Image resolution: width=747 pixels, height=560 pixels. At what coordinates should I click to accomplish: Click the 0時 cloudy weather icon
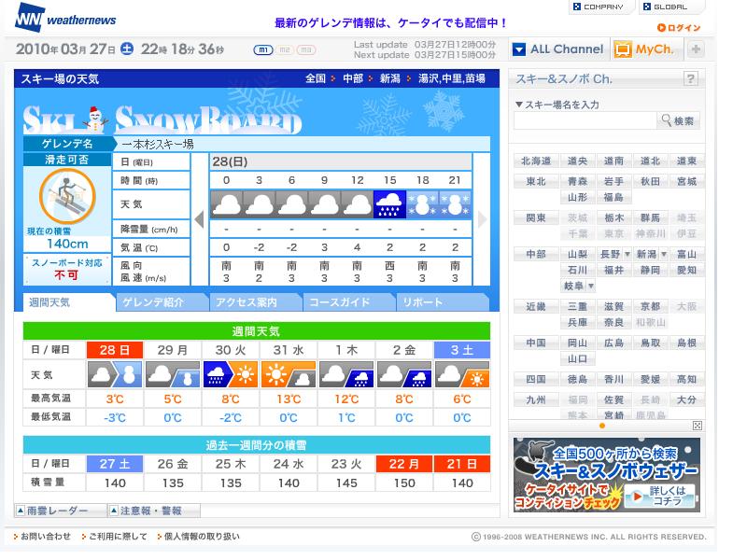226,204
